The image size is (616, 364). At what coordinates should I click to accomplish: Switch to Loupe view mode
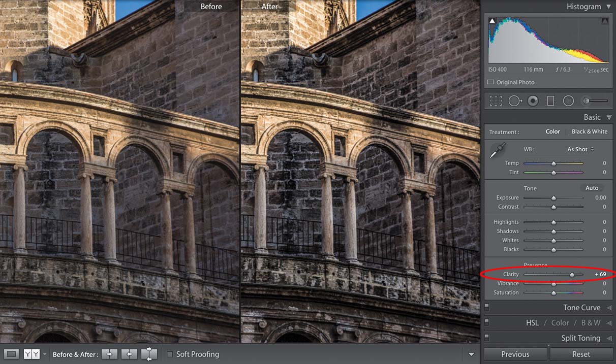click(x=11, y=354)
